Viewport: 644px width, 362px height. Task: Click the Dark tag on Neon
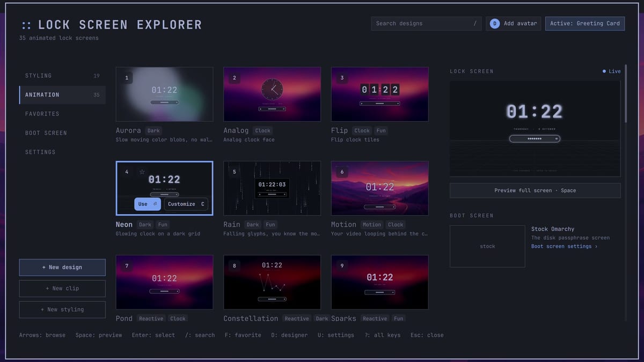[x=145, y=225]
